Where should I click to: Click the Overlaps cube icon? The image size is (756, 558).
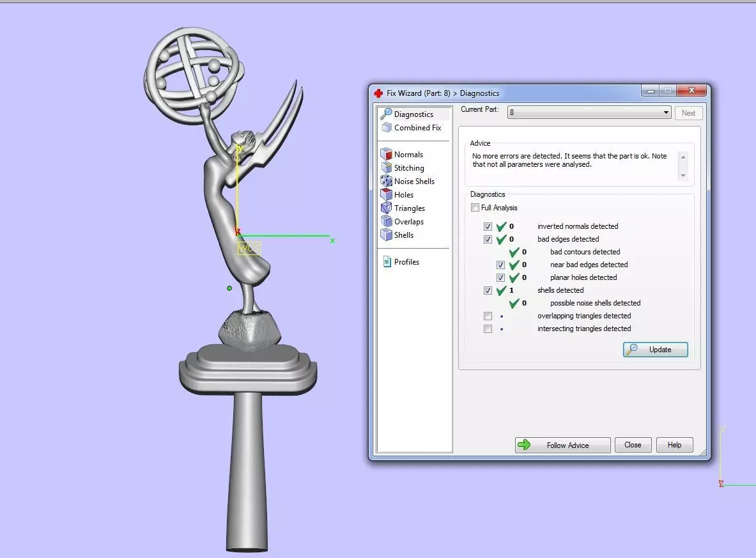pyautogui.click(x=386, y=221)
